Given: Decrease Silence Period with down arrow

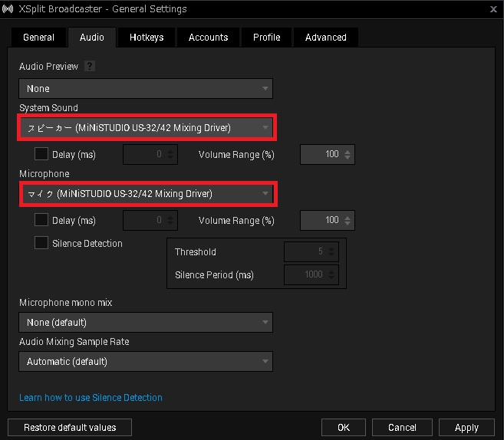Looking at the screenshot, I should click(331, 277).
